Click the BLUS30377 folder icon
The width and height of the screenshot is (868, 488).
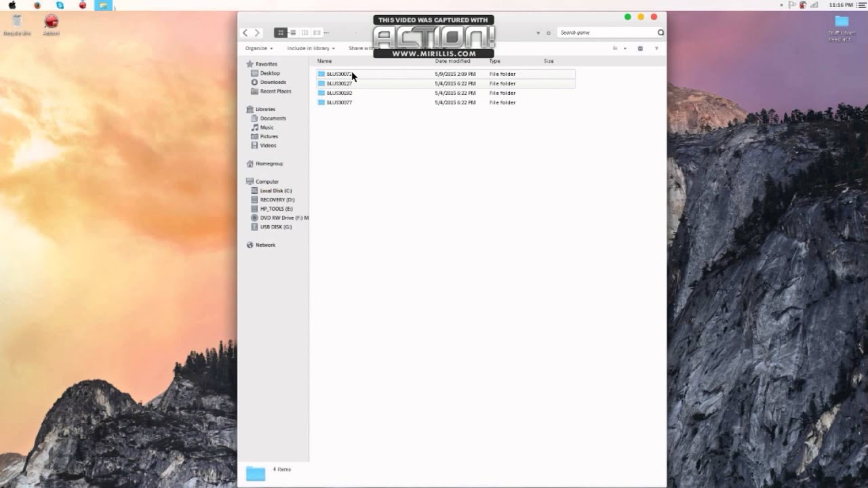coord(321,102)
